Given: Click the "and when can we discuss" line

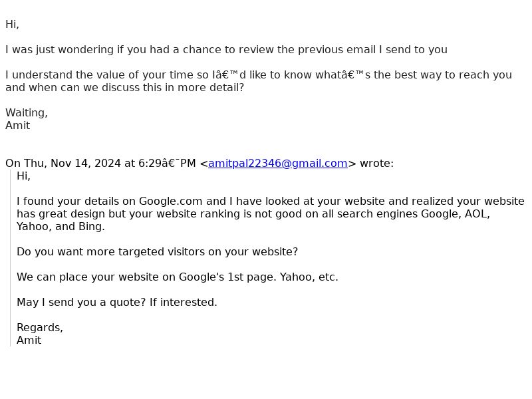Looking at the screenshot, I should [x=124, y=88].
